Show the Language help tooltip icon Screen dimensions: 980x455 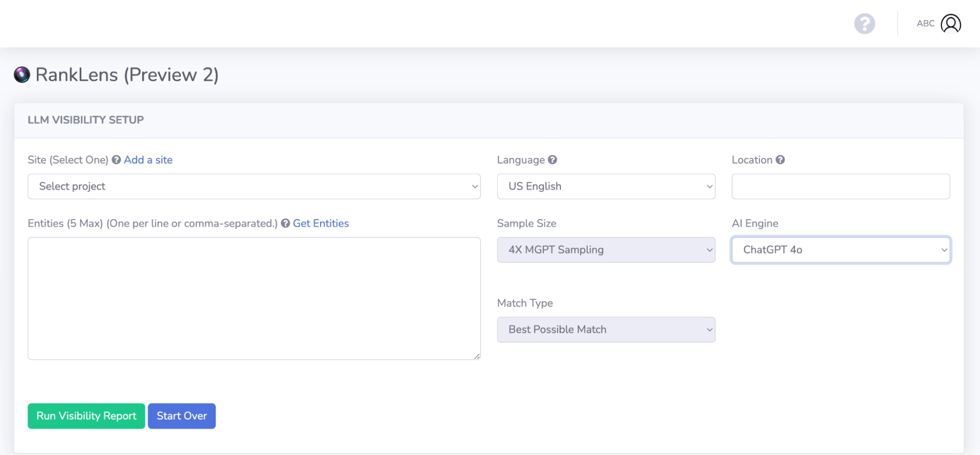point(553,160)
